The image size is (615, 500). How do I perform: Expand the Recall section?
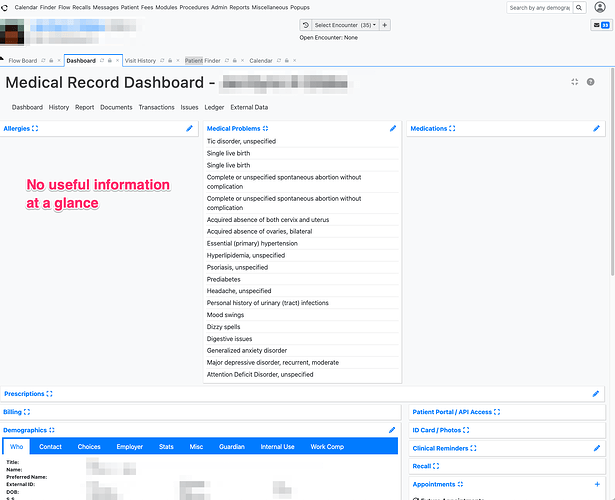tap(436, 466)
